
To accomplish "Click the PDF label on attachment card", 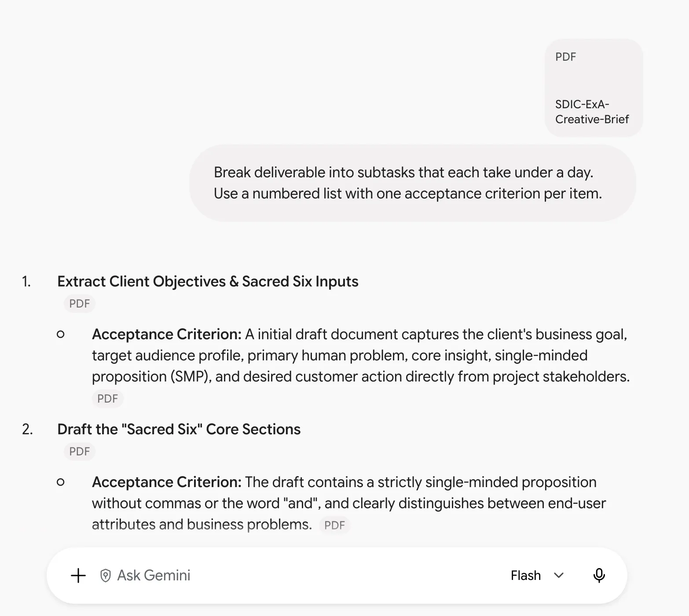I will click(566, 57).
